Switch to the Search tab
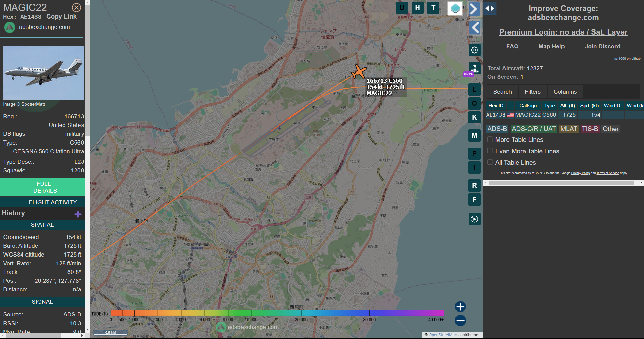This screenshot has height=339, width=644. [502, 92]
